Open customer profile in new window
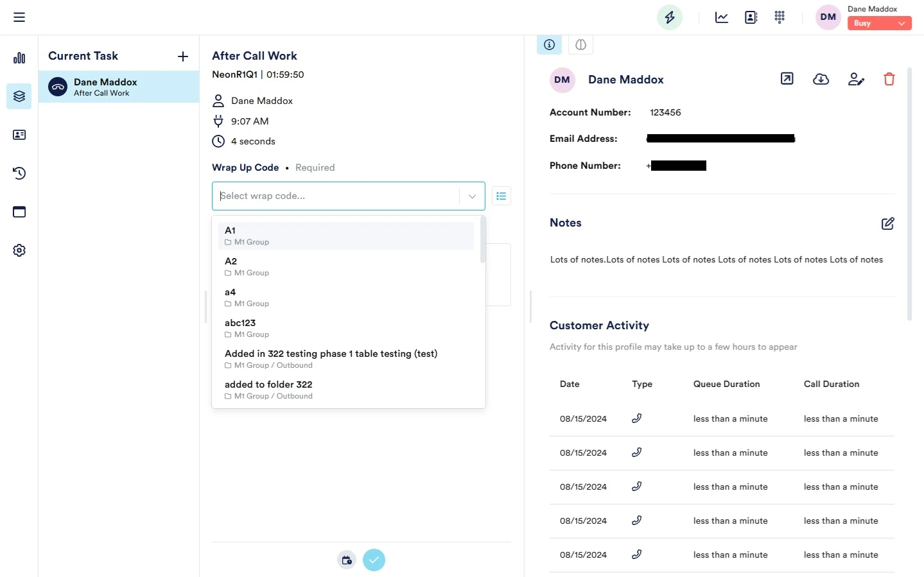The width and height of the screenshot is (924, 577). tap(787, 79)
